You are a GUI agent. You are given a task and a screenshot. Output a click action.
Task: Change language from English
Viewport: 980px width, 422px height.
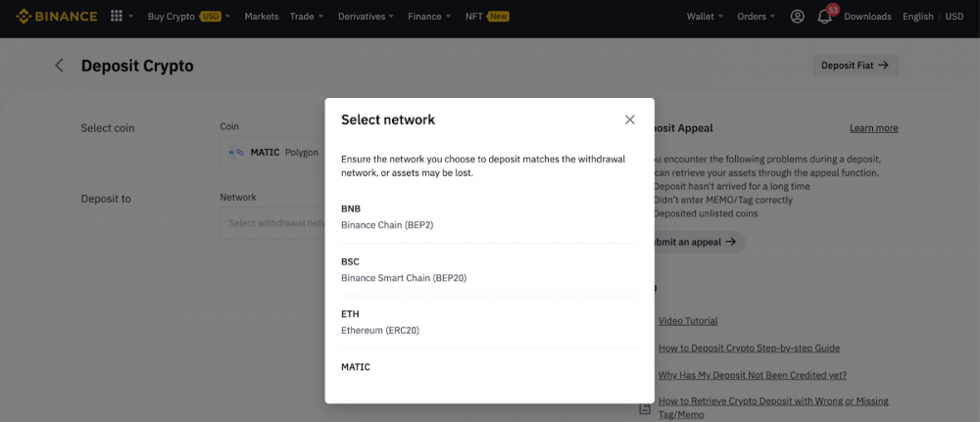click(x=917, y=17)
